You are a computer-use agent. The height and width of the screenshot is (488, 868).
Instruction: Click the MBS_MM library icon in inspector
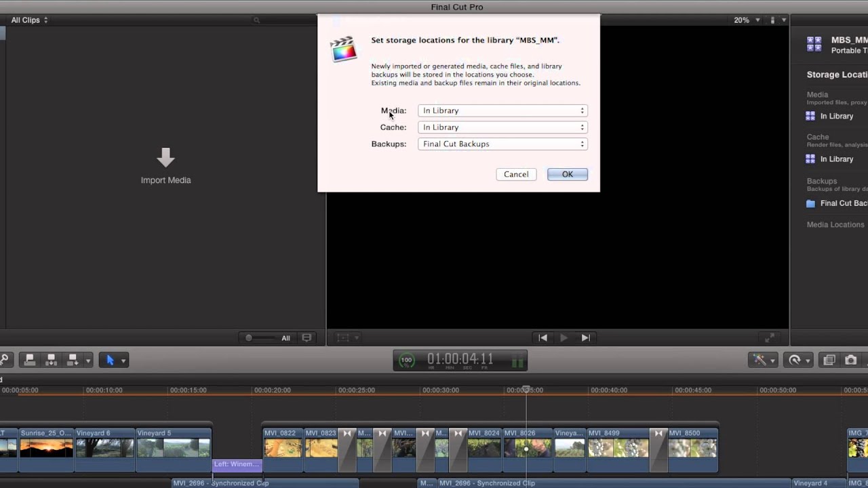point(814,44)
